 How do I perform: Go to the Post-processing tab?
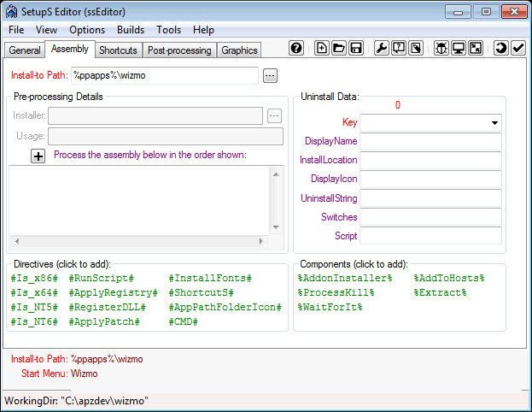tap(179, 50)
